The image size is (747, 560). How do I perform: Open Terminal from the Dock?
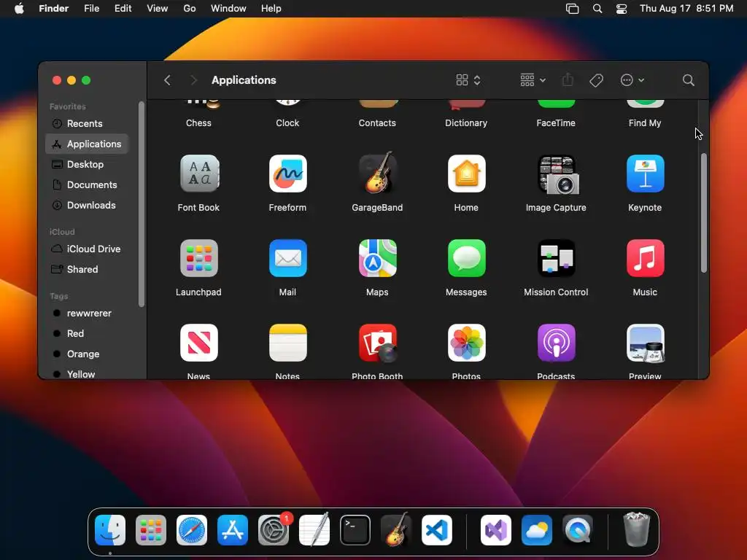[x=355, y=530]
